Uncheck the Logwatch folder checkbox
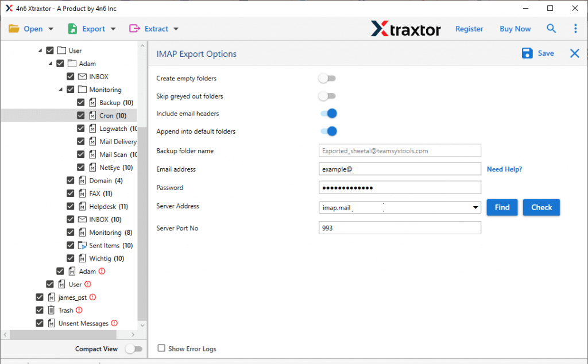The height and width of the screenshot is (364, 588). pyautogui.click(x=80, y=128)
